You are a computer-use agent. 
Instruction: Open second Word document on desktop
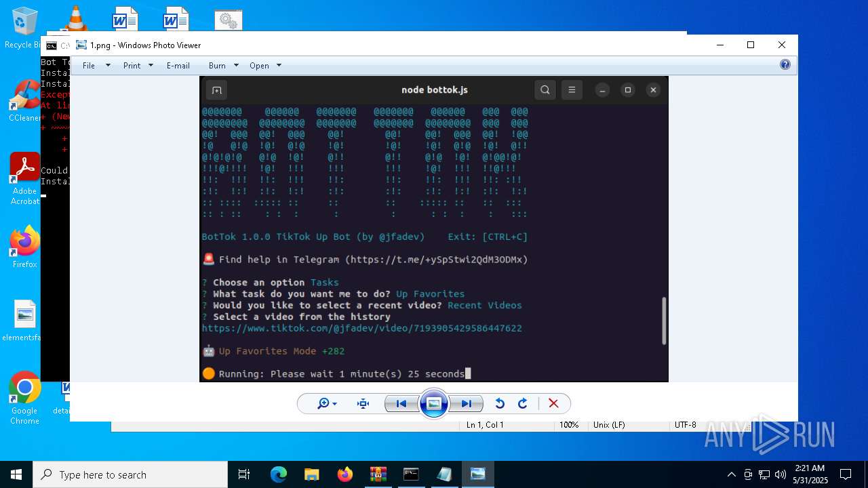[x=176, y=19]
